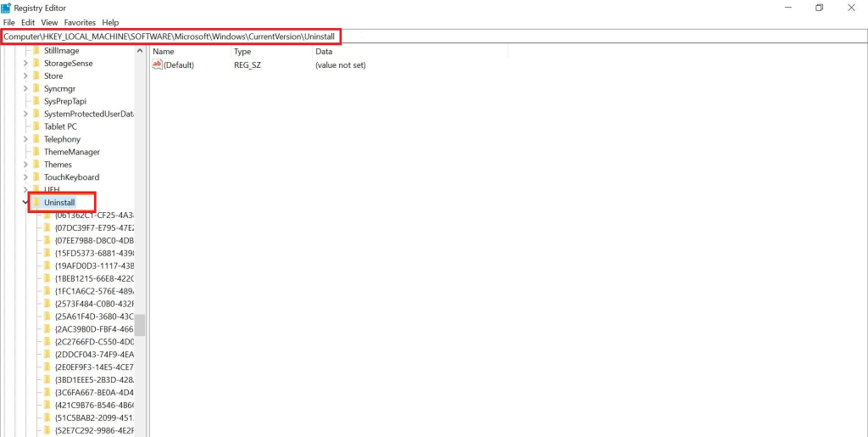The width and height of the screenshot is (868, 437).
Task: Expand the Telephony key
Action: 25,139
